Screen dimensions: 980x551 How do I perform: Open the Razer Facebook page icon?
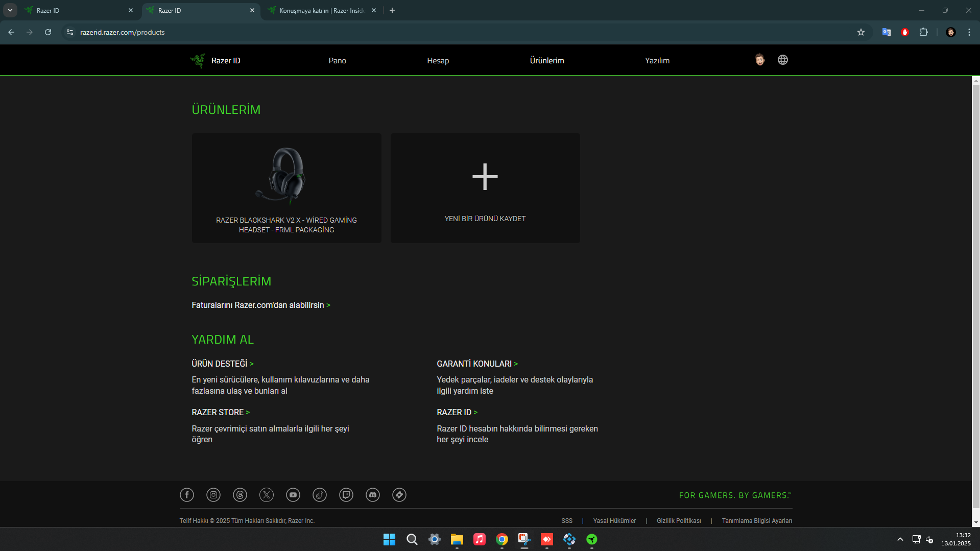click(187, 495)
